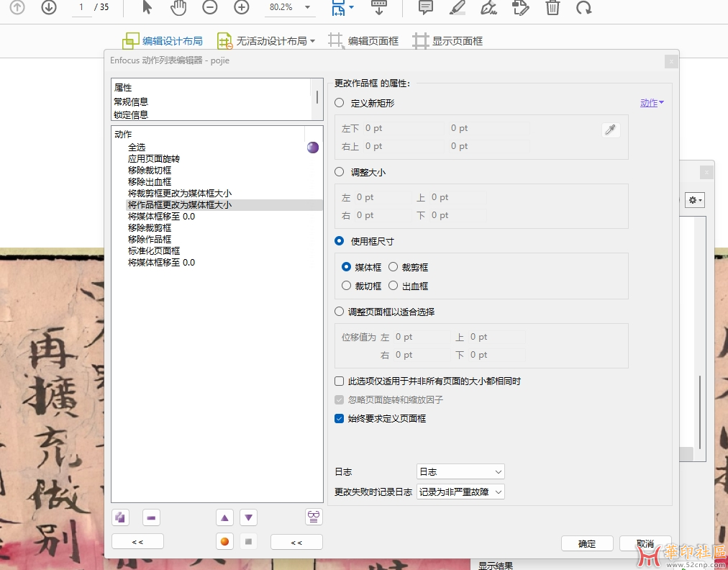
Task: Choose 使用框尺寸 radio option
Action: (340, 241)
